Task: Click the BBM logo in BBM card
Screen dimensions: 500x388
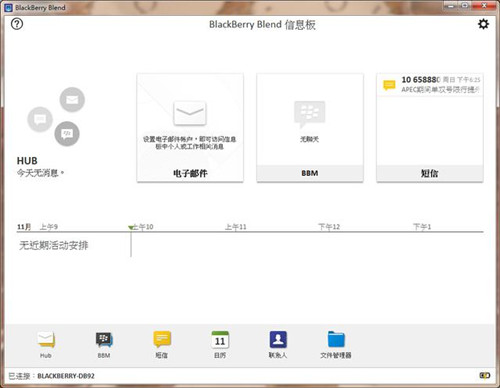Action: pyautogui.click(x=309, y=114)
